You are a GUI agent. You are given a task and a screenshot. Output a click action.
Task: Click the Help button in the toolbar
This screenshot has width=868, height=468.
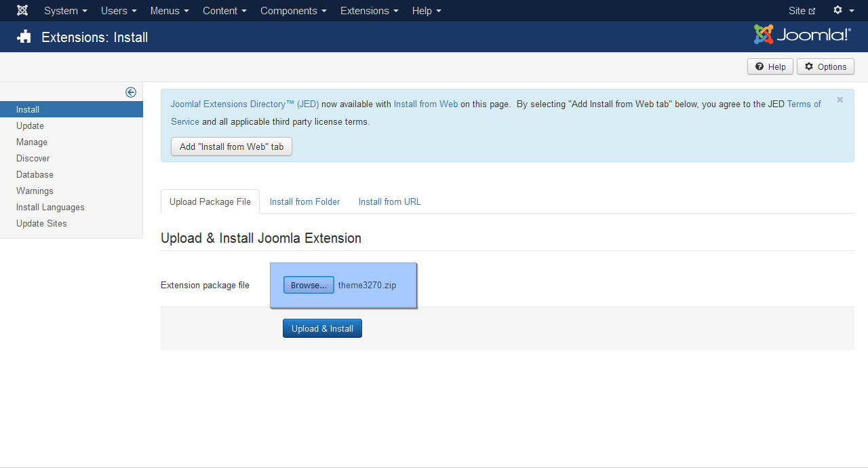(x=770, y=66)
